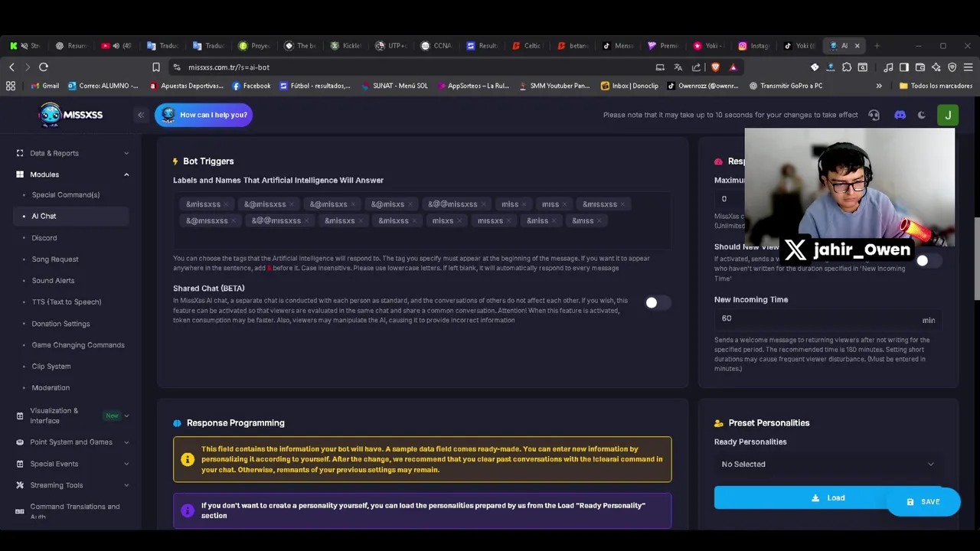Open Special Command(s) module
The image size is (980, 551).
coord(66,195)
